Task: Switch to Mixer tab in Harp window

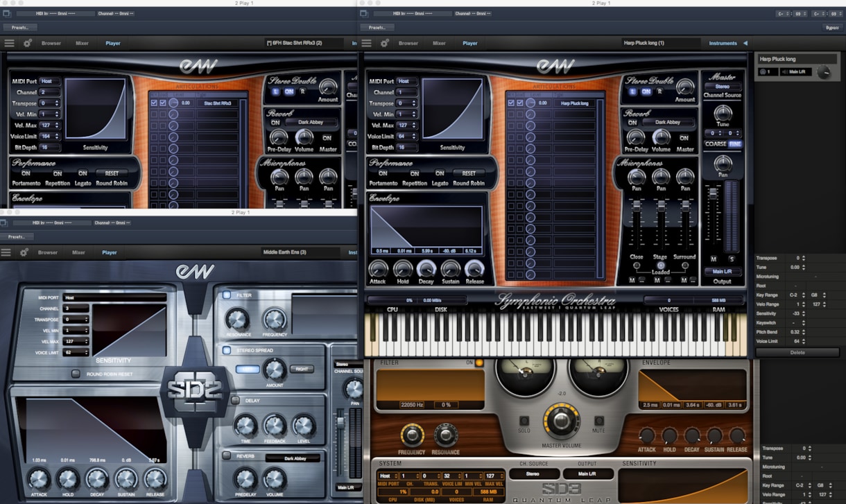Action: tap(439, 43)
